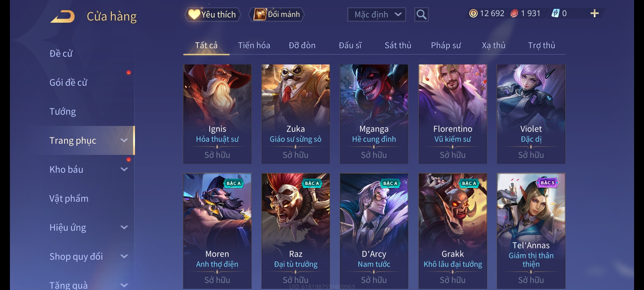Open Yêu thích heart favorites

click(x=212, y=15)
